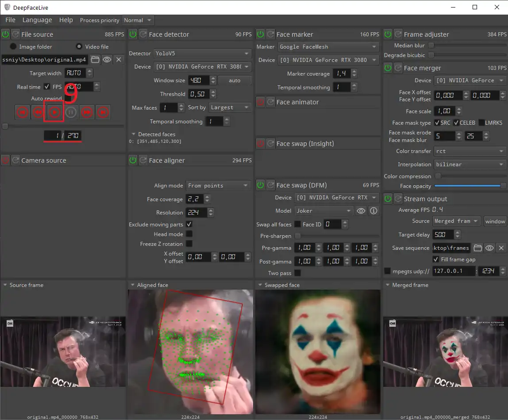Toggle CELEB face mask type
This screenshot has height=420, width=508.
(x=456, y=122)
